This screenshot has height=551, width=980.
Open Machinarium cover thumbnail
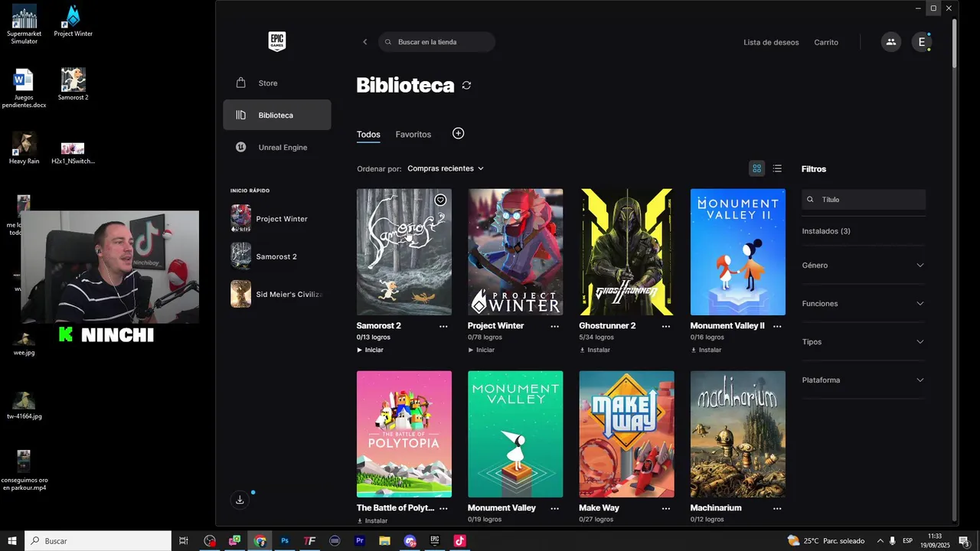(x=738, y=434)
